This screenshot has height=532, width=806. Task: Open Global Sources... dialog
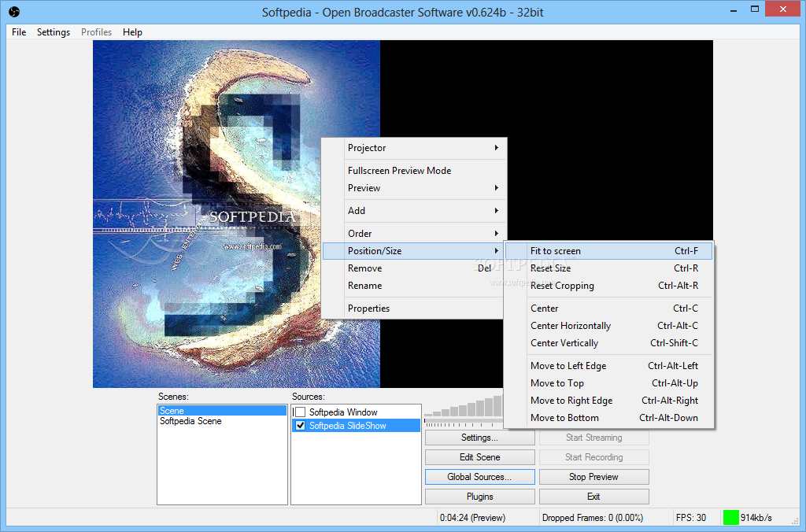tap(479, 477)
